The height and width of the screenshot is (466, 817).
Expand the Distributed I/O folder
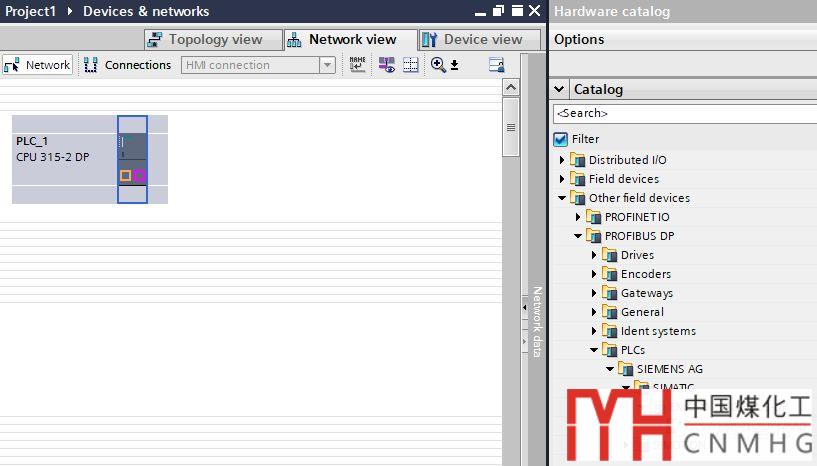(562, 160)
